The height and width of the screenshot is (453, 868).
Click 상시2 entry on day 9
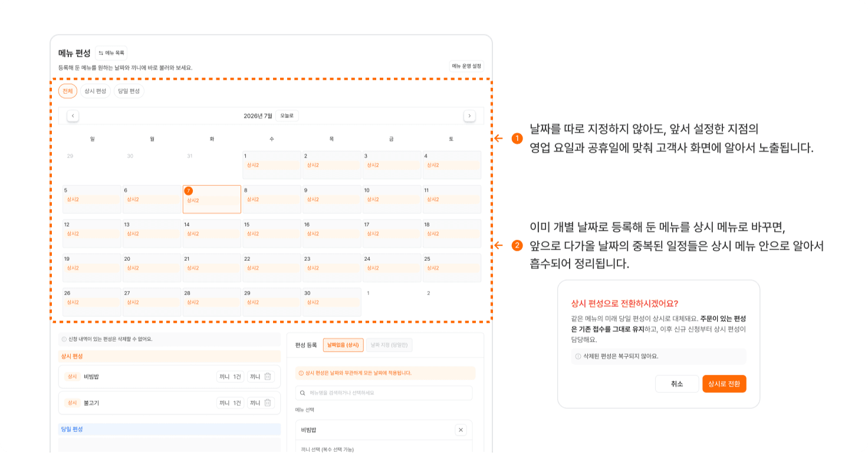pos(332,199)
